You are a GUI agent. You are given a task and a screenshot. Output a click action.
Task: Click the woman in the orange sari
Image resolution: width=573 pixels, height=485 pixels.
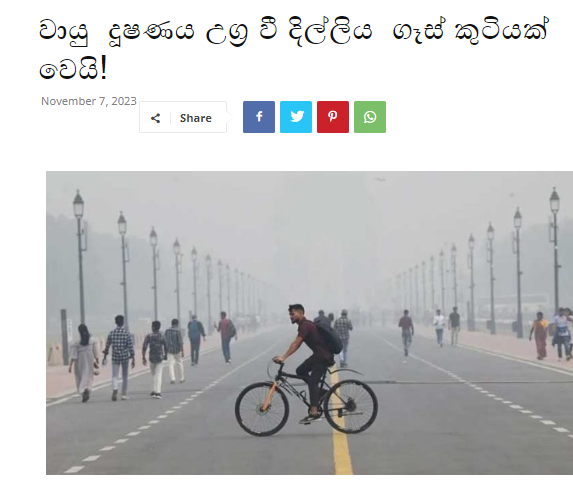(540, 335)
